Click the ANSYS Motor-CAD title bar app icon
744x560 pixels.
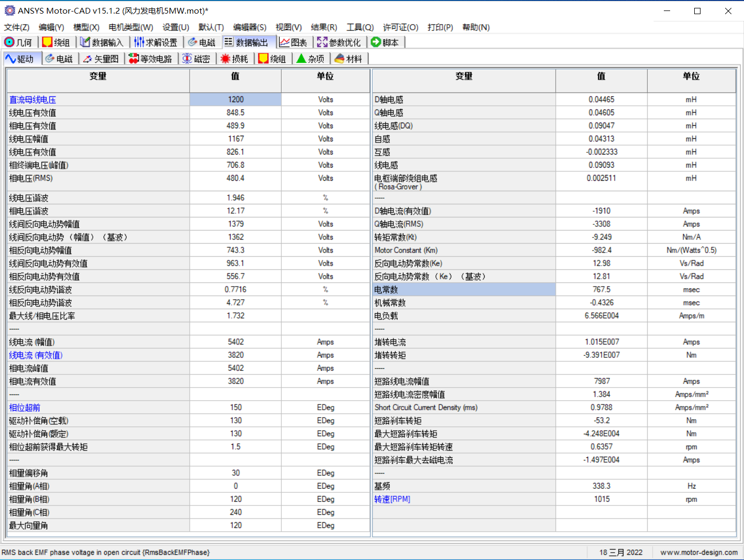click(x=9, y=10)
